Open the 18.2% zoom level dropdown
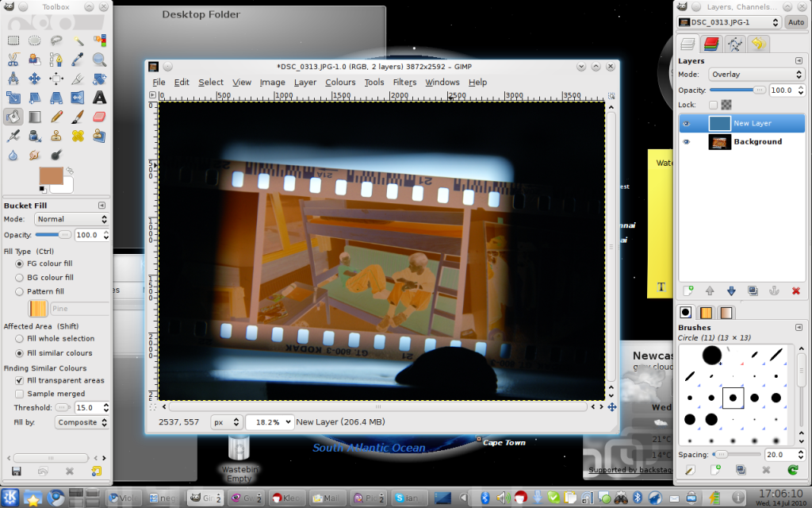The height and width of the screenshot is (508, 812). 270,422
